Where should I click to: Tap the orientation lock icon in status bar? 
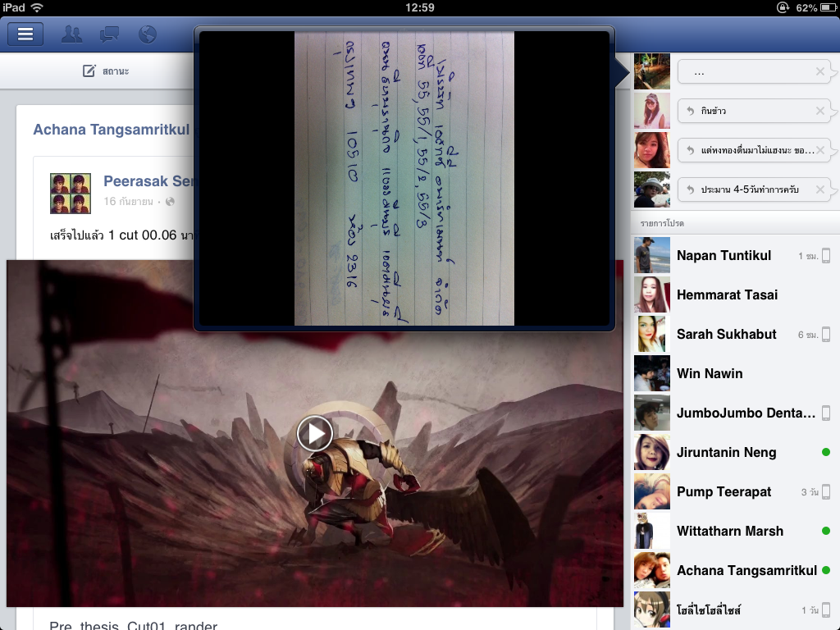tap(783, 7)
